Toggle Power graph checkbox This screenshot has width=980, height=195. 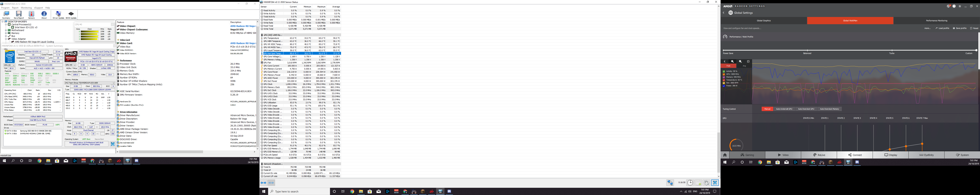(724, 86)
